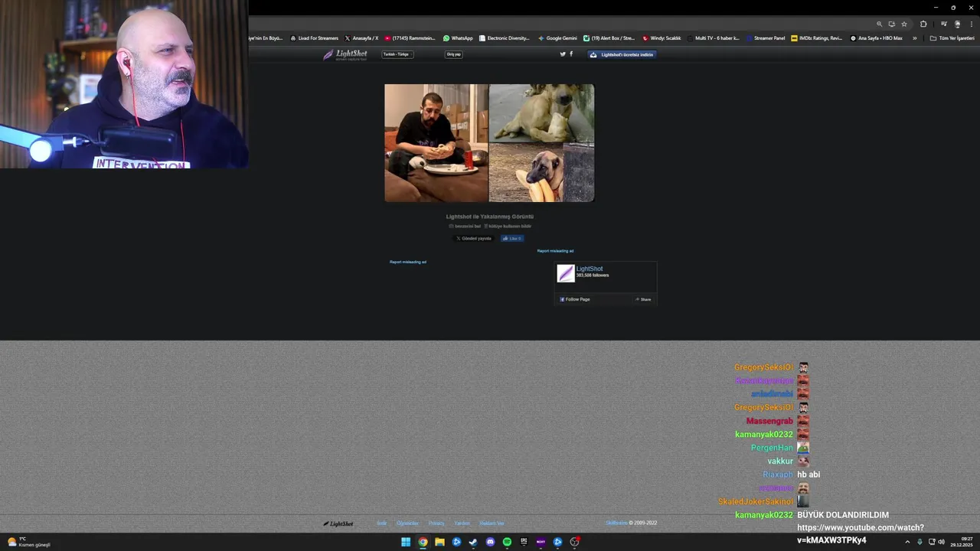980x551 pixels.
Task: Open the captured screenshot image
Action: pyautogui.click(x=489, y=143)
